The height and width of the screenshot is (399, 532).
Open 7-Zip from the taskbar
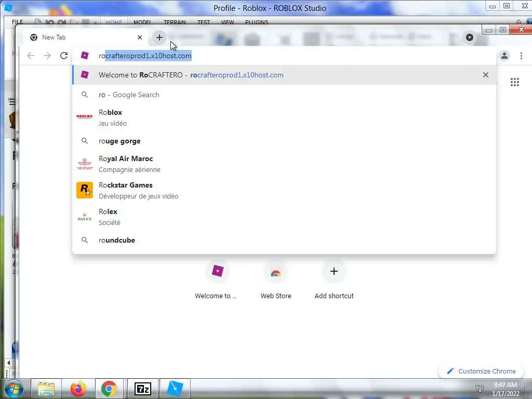click(143, 389)
